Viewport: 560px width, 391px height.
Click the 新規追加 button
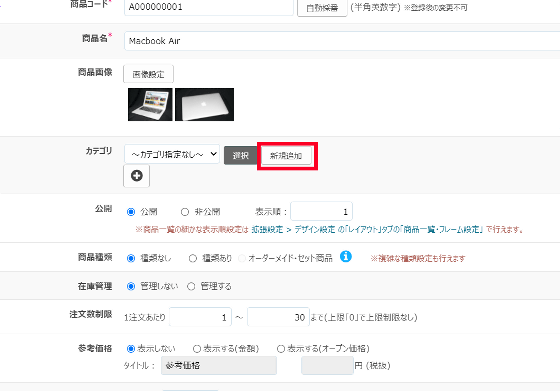pyautogui.click(x=286, y=156)
